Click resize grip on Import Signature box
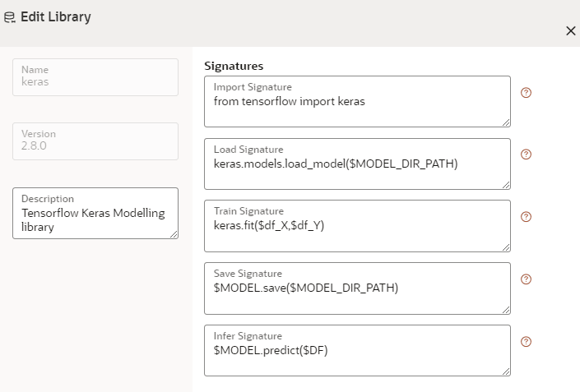This screenshot has height=392, width=580. coord(506,122)
